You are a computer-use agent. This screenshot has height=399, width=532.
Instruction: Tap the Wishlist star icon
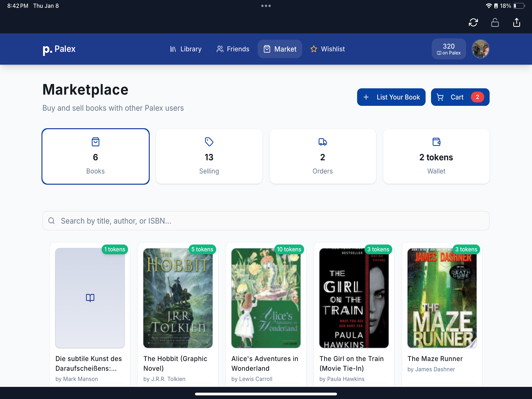pos(314,49)
